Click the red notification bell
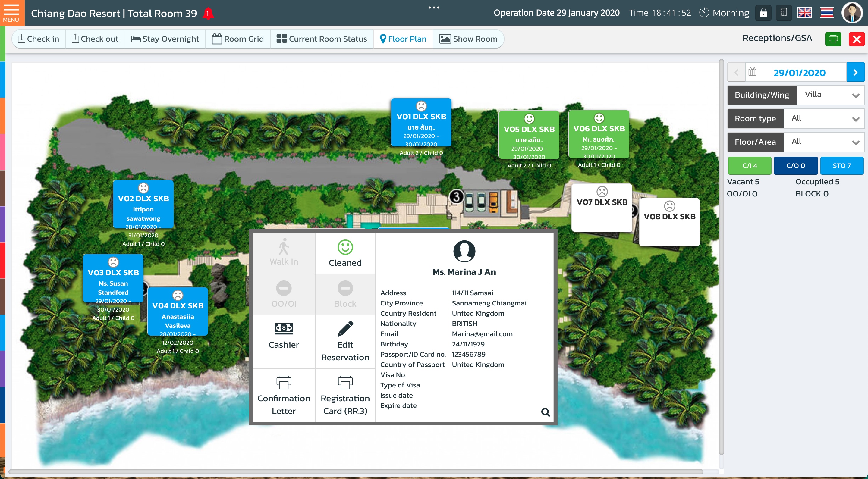The width and height of the screenshot is (868, 479). (x=208, y=14)
